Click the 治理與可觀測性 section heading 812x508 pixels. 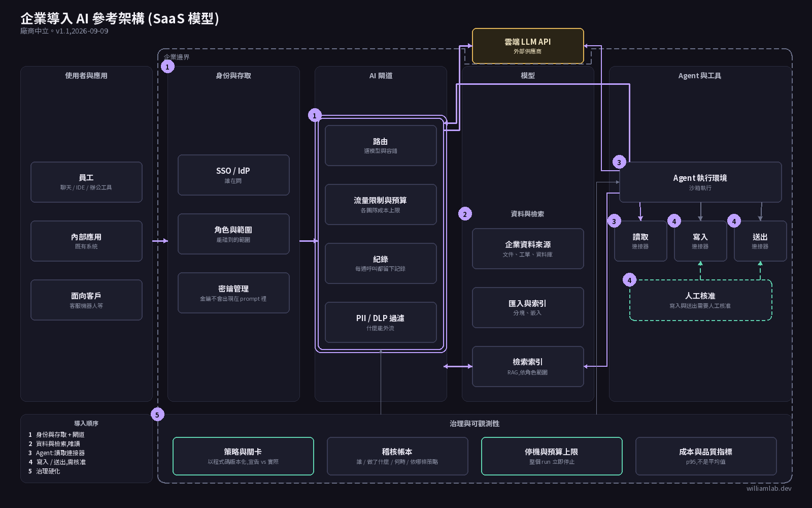[475, 424]
